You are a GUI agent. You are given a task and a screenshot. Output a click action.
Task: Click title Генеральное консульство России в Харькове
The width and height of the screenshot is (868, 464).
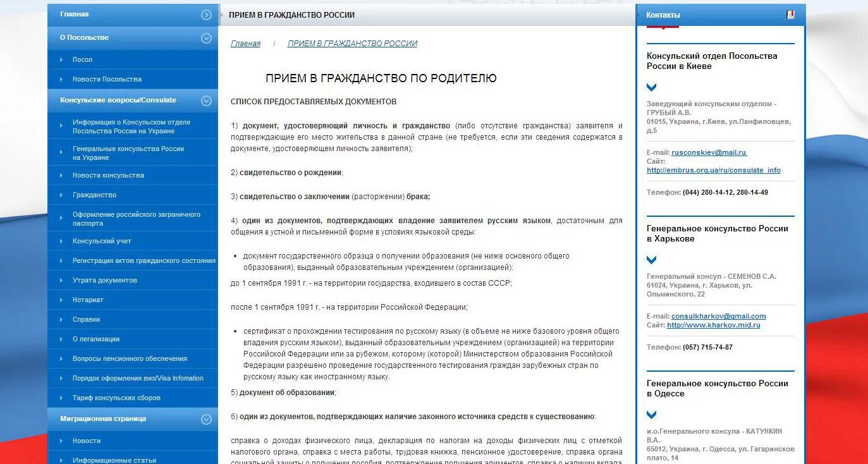[x=718, y=233]
